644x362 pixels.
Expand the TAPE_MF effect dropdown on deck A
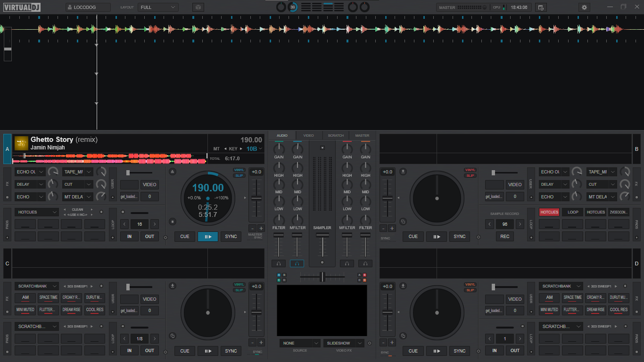coord(78,172)
